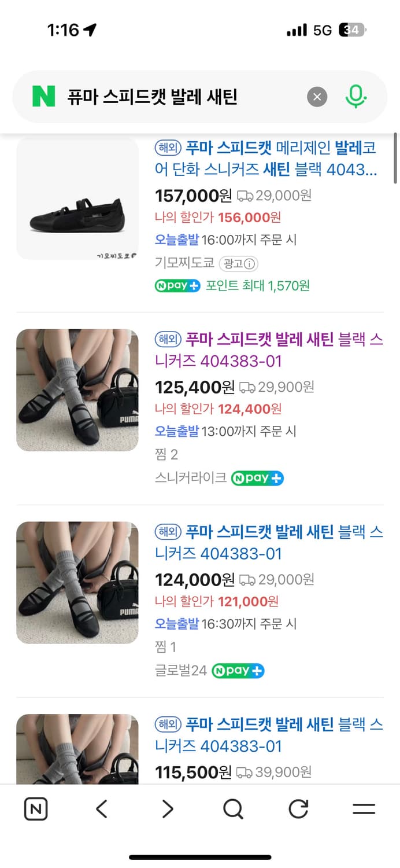This screenshot has width=400, height=868.
Task: Navigate back using the left arrow
Action: coord(101,810)
